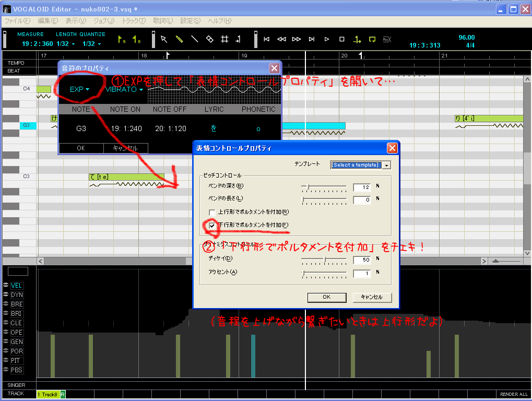The height and width of the screenshot is (401, 532).
Task: Fast forward playback
Action: click(x=297, y=39)
